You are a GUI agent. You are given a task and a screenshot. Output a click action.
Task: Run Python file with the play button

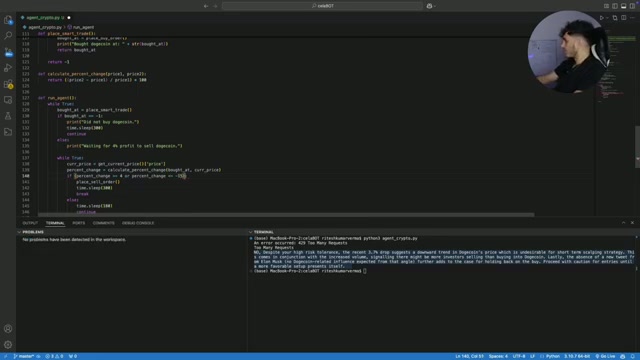(x=602, y=18)
